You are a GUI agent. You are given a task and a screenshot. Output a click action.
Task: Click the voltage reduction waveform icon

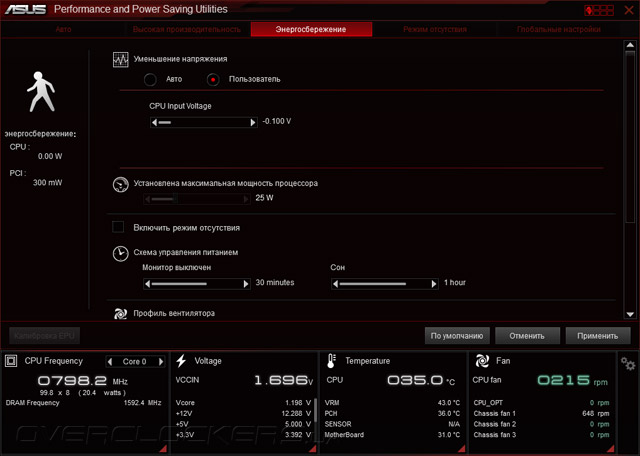coord(121,60)
